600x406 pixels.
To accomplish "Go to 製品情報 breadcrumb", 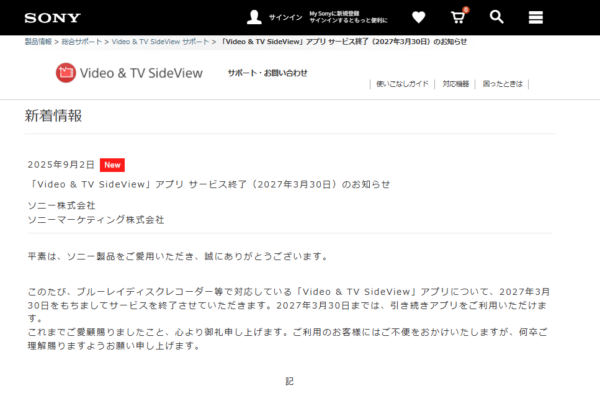I will [38, 42].
